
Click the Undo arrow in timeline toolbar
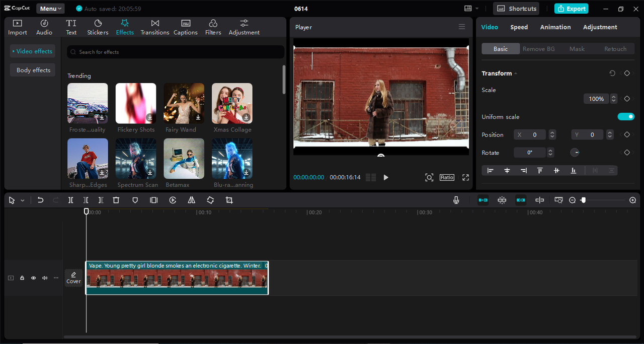(40, 200)
